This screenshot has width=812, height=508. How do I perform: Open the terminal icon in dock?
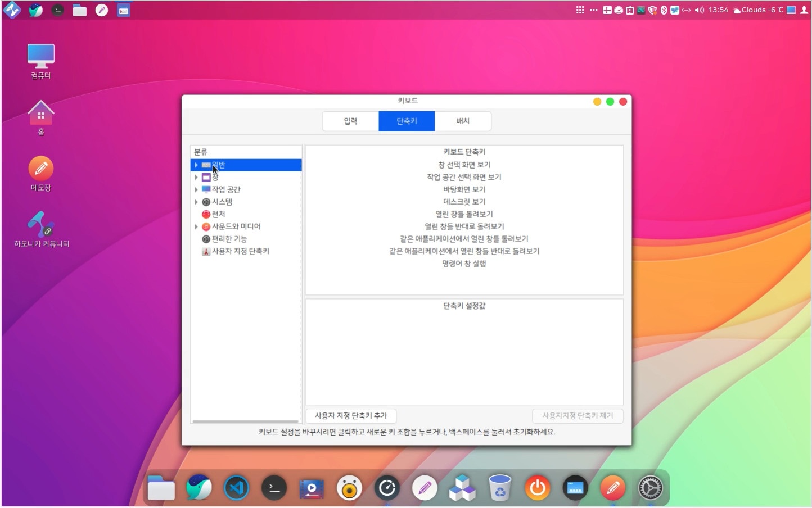coord(274,488)
